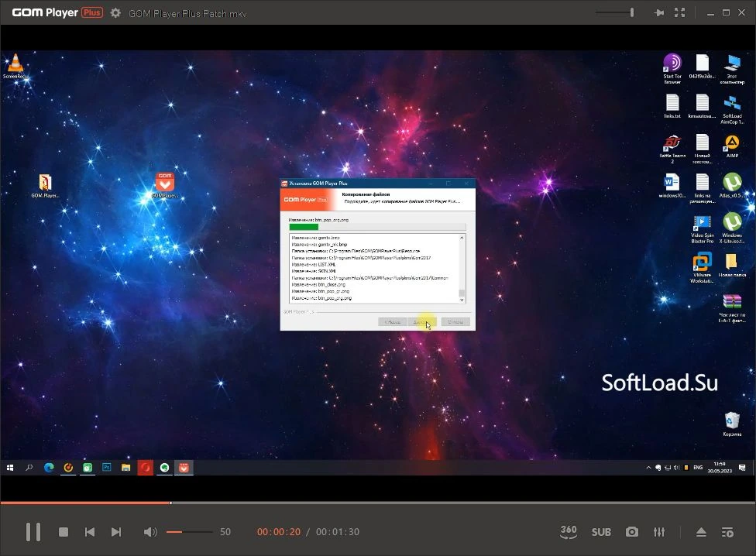This screenshot has height=556, width=756.
Task: Adjust the volume slider near 50
Action: [x=190, y=532]
